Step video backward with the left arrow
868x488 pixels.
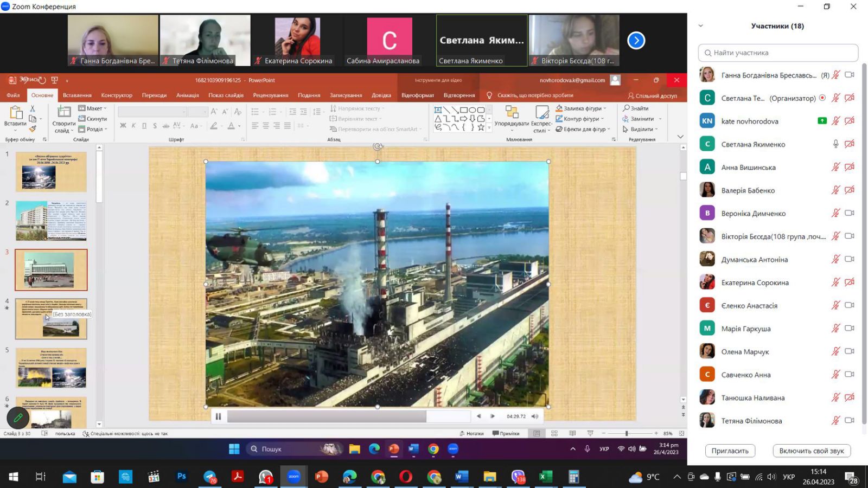[478, 416]
